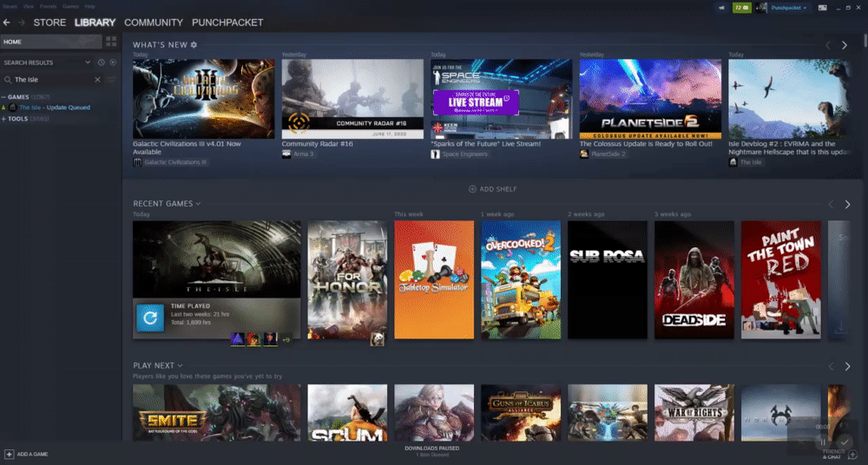Image resolution: width=868 pixels, height=465 pixels.
Task: Click +9 more friends on The Isle tile
Action: [x=286, y=340]
